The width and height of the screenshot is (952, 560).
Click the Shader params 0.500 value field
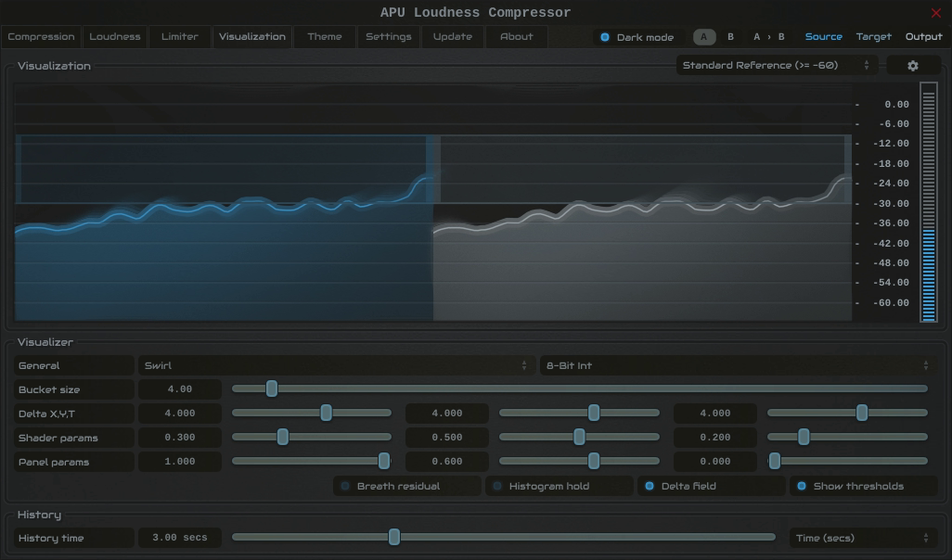point(447,438)
